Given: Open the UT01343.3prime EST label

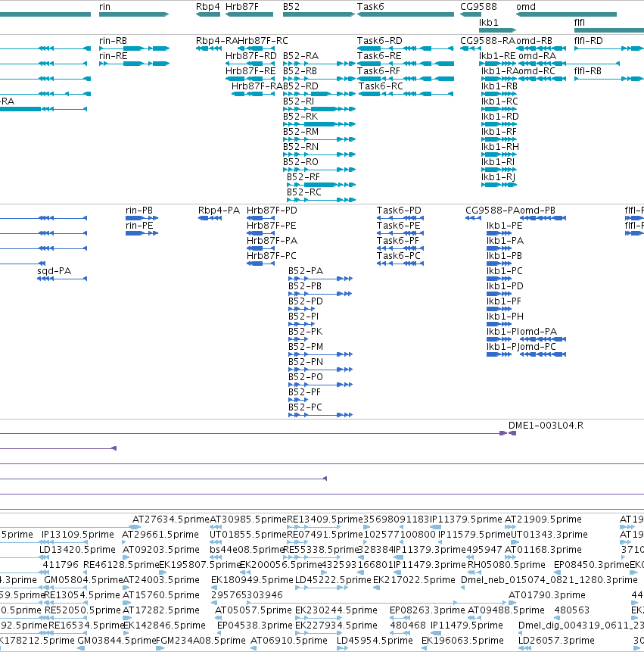Looking at the screenshot, I should click(549, 535).
